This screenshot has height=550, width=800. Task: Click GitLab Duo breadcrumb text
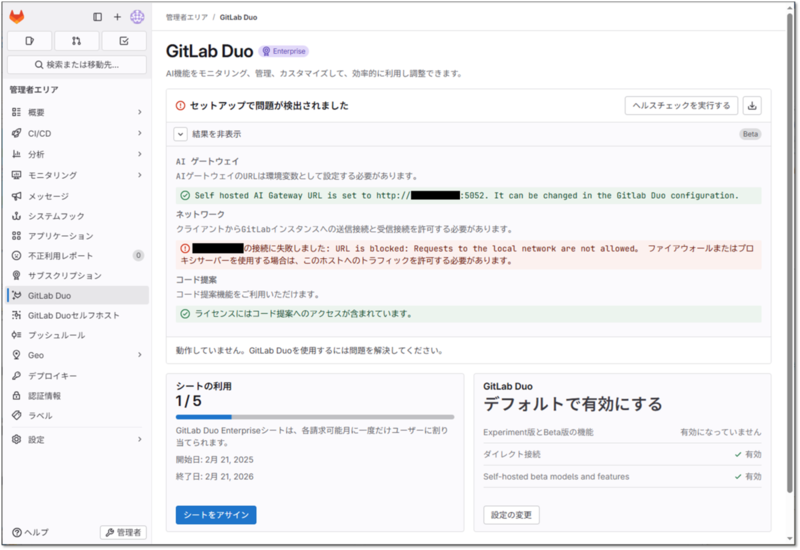(238, 17)
